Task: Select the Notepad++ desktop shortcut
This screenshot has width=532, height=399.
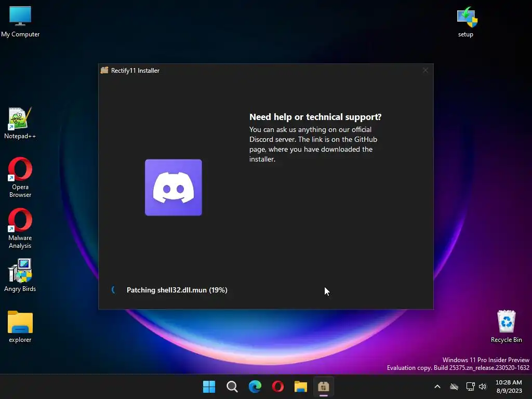Action: [x=20, y=123]
